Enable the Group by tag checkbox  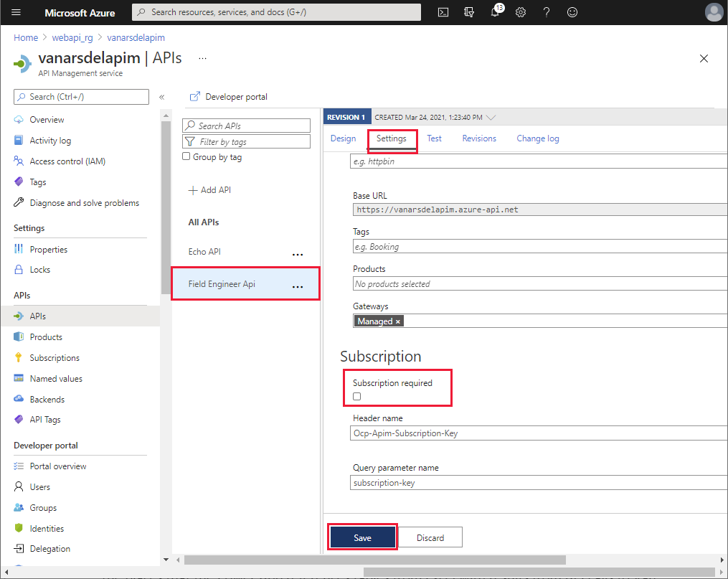coord(186,156)
